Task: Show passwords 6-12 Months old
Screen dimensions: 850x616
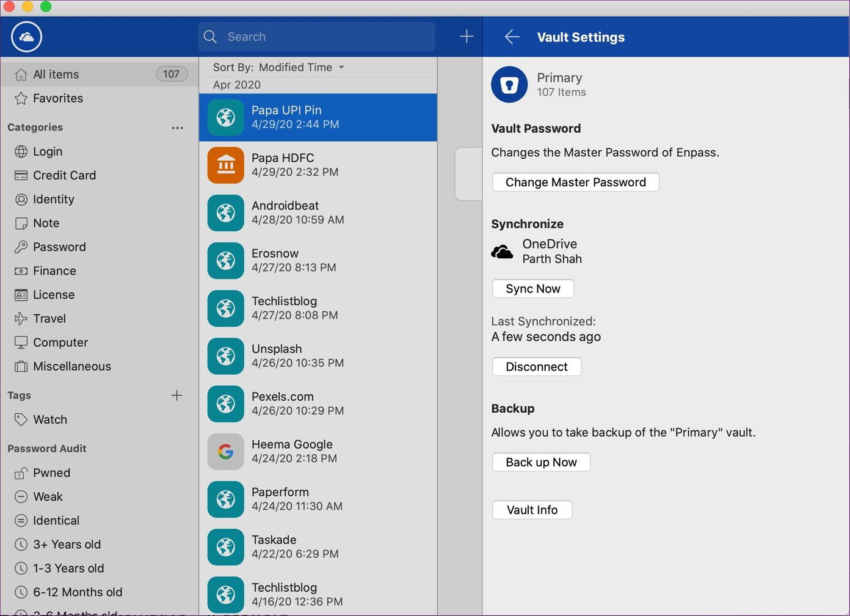Action: 99,592
